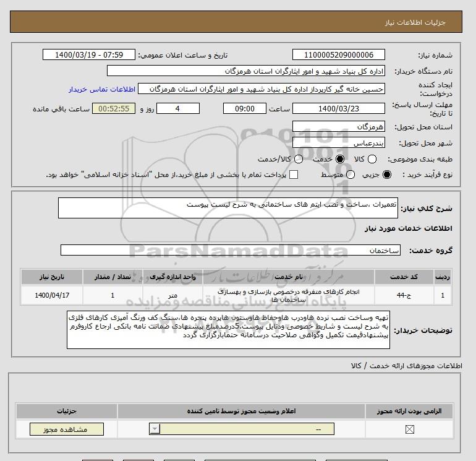The height and width of the screenshot is (461, 476).
Task: Choose the متوسط purchase type radio
Action: 351,174
